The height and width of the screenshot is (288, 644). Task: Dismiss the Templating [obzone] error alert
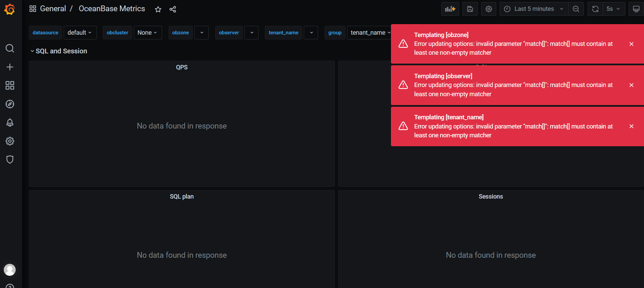(631, 44)
